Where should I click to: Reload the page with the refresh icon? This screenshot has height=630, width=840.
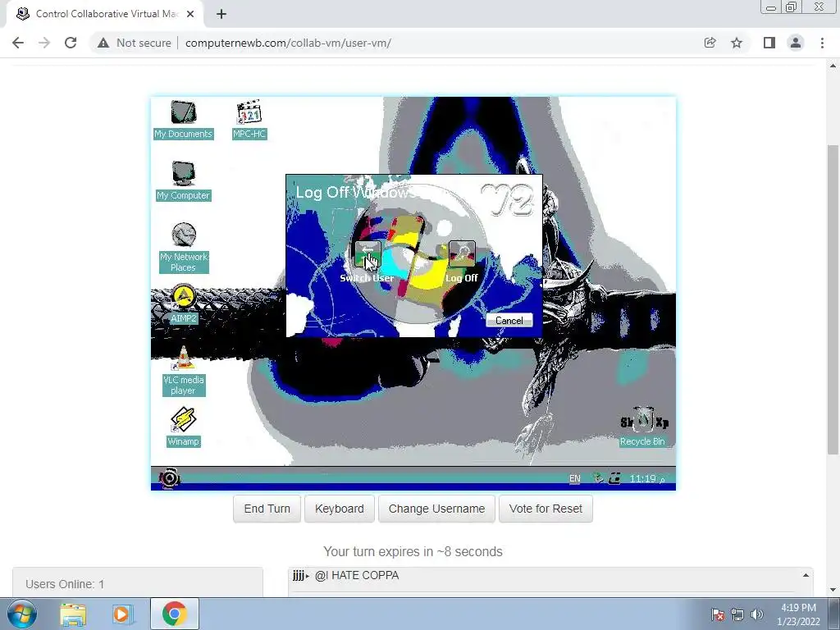tap(71, 43)
